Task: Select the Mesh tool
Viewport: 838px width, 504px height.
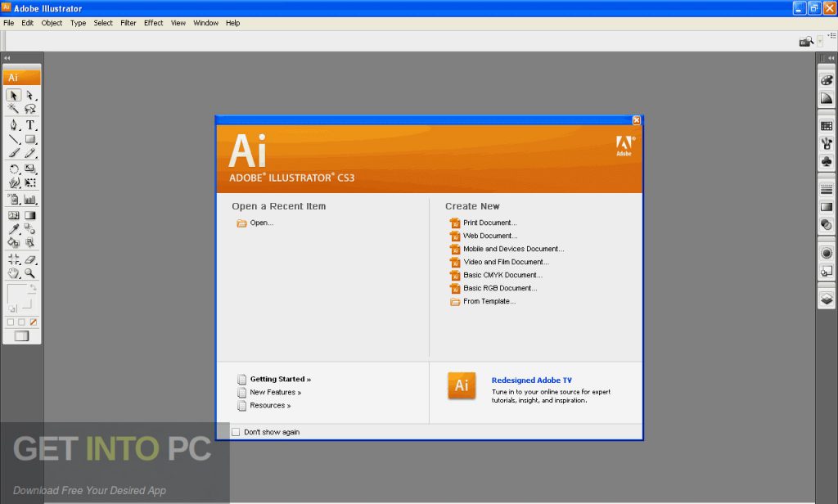Action: click(13, 215)
